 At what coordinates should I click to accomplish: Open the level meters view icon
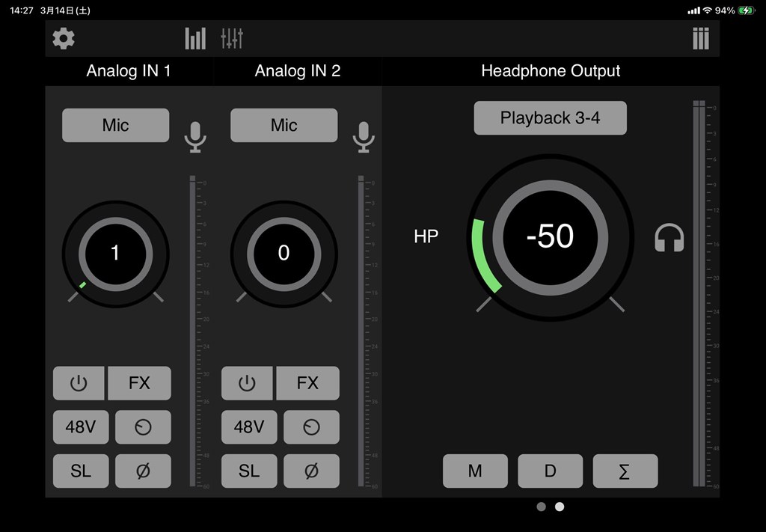pos(195,38)
